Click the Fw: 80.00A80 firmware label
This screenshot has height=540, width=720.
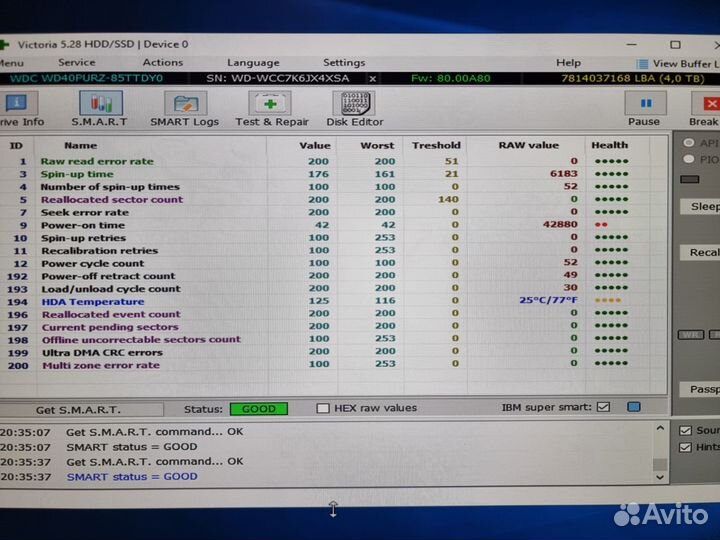pyautogui.click(x=450, y=79)
